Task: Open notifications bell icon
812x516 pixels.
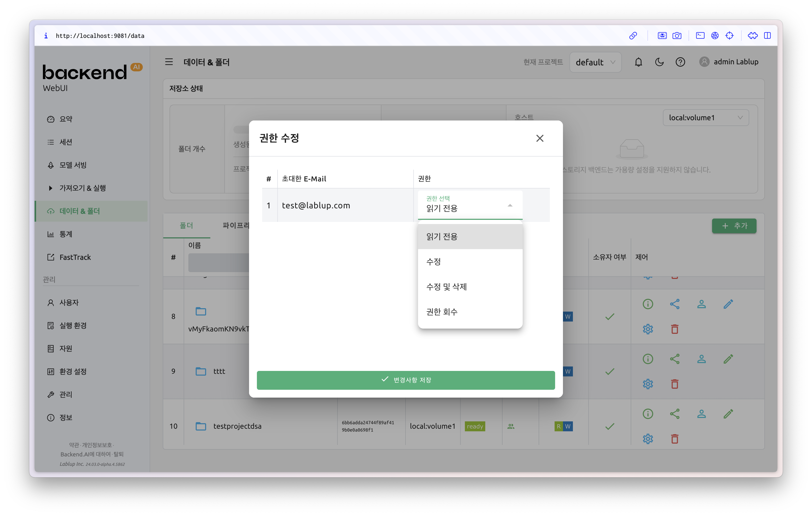Action: pos(638,62)
